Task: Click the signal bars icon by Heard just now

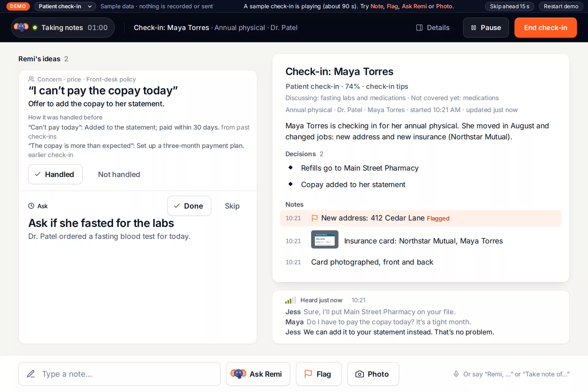Action: coord(290,300)
